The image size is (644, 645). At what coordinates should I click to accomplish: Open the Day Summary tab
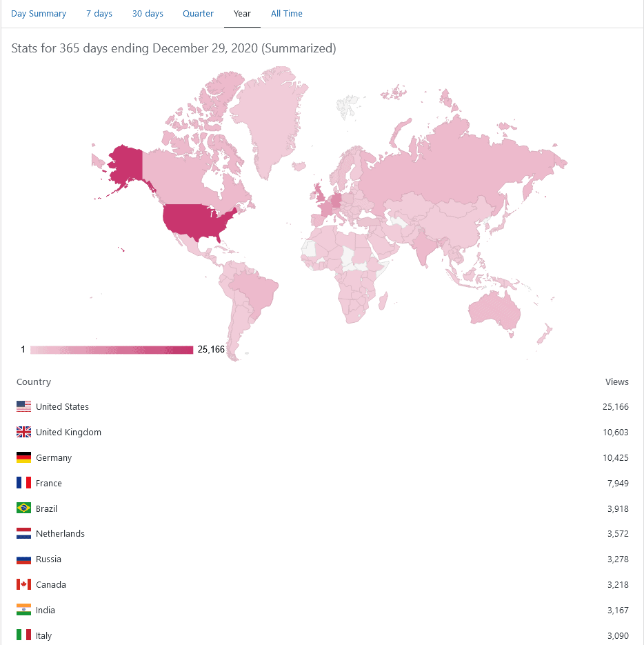(x=39, y=14)
